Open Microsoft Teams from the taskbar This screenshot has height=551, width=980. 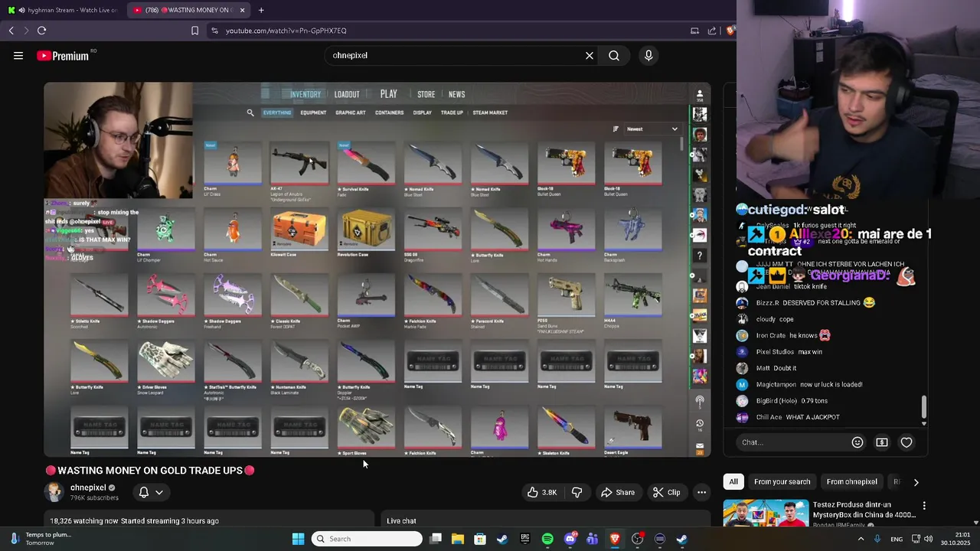pos(592,539)
